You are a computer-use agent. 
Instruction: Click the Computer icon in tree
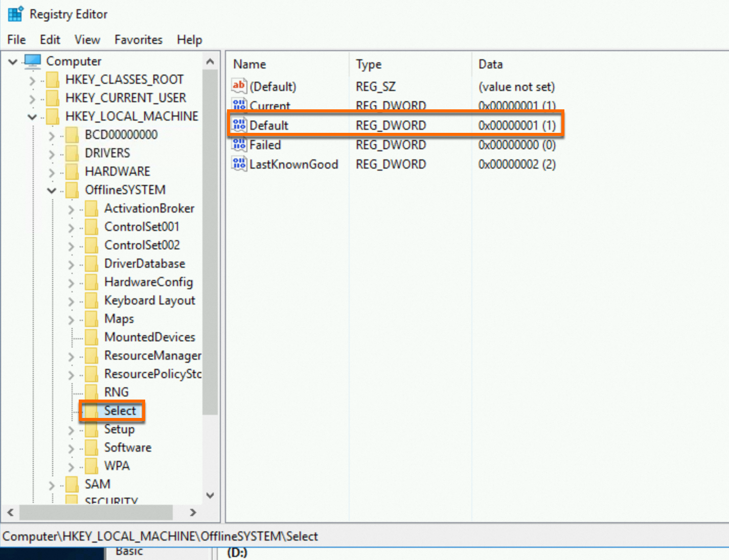(33, 61)
